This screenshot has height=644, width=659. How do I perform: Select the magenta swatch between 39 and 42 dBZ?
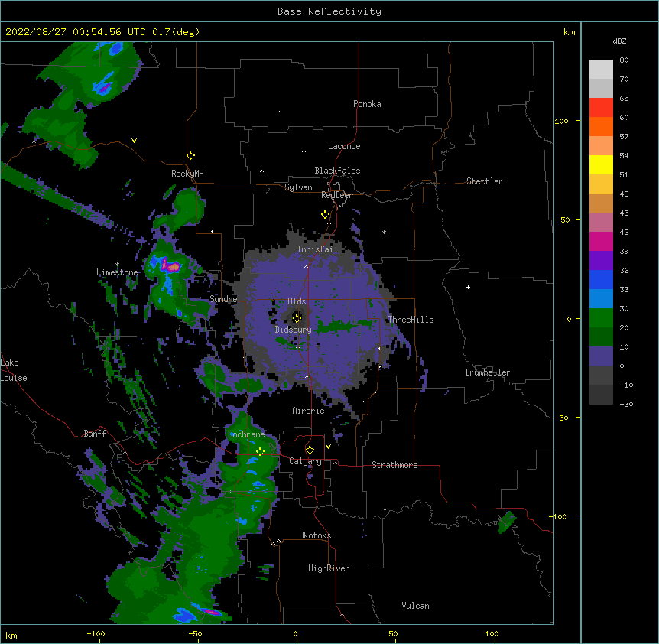601,241
